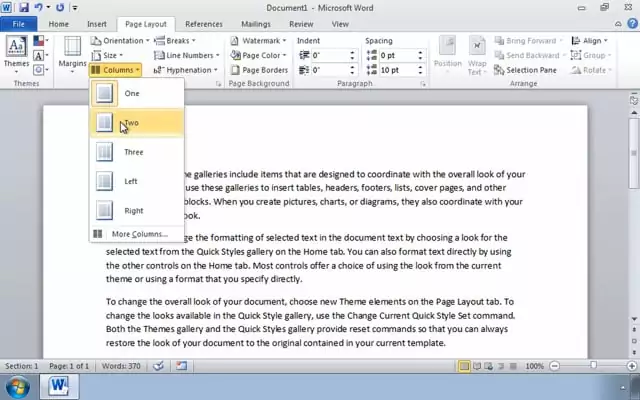640x400 pixels.
Task: Click the macro recording icon in status bar
Action: coord(181,366)
